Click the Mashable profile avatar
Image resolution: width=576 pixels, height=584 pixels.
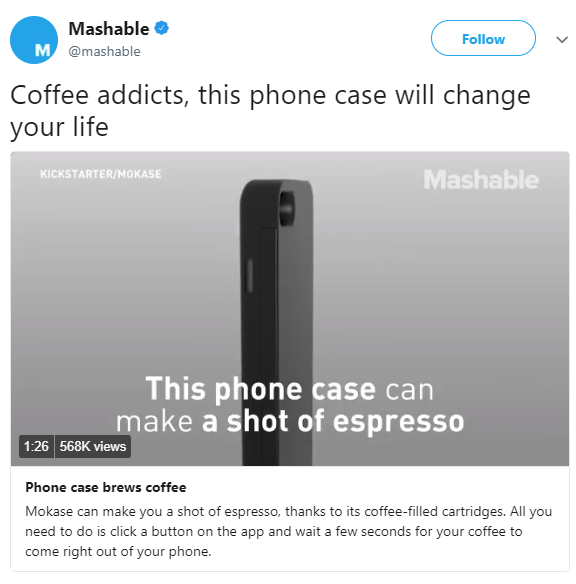click(34, 40)
